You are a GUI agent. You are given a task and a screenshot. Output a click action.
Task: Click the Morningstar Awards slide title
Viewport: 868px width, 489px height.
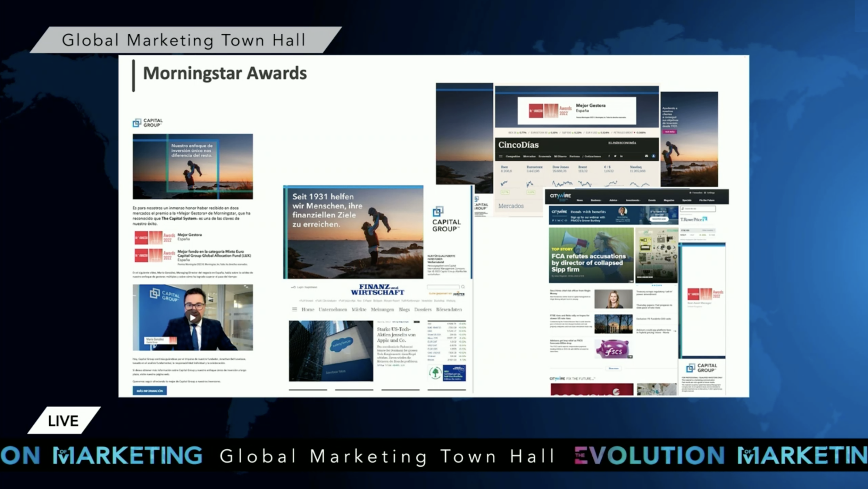225,73
